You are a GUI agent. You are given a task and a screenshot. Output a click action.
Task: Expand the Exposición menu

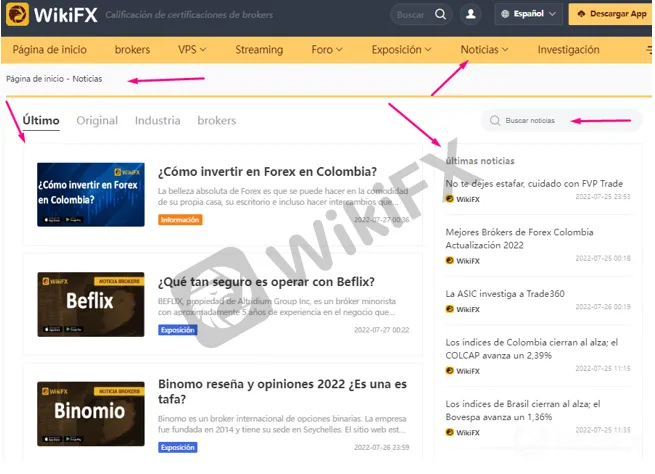[x=401, y=50]
